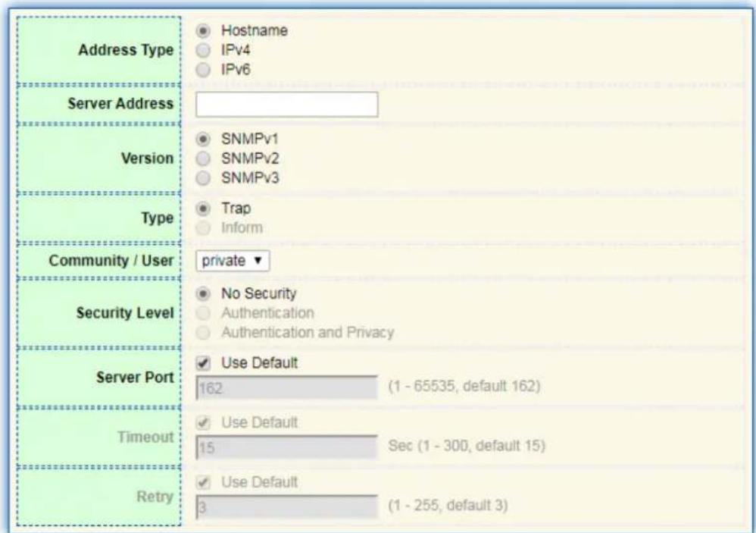Click the Type row label

pyautogui.click(x=157, y=218)
